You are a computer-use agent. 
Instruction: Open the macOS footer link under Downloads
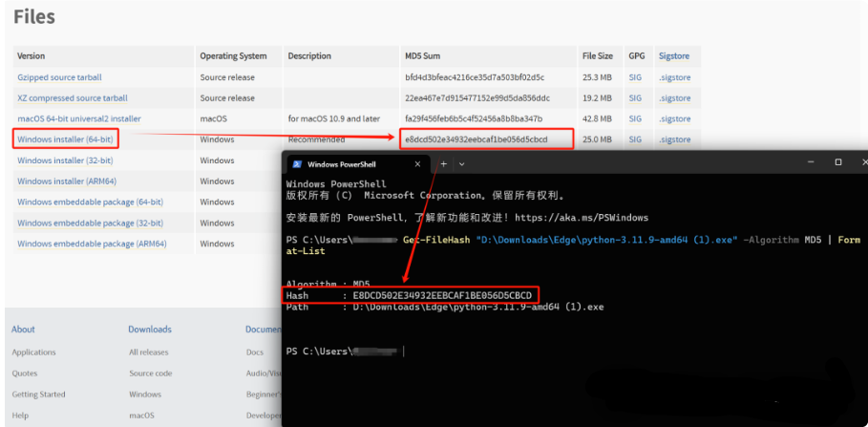[x=141, y=416]
